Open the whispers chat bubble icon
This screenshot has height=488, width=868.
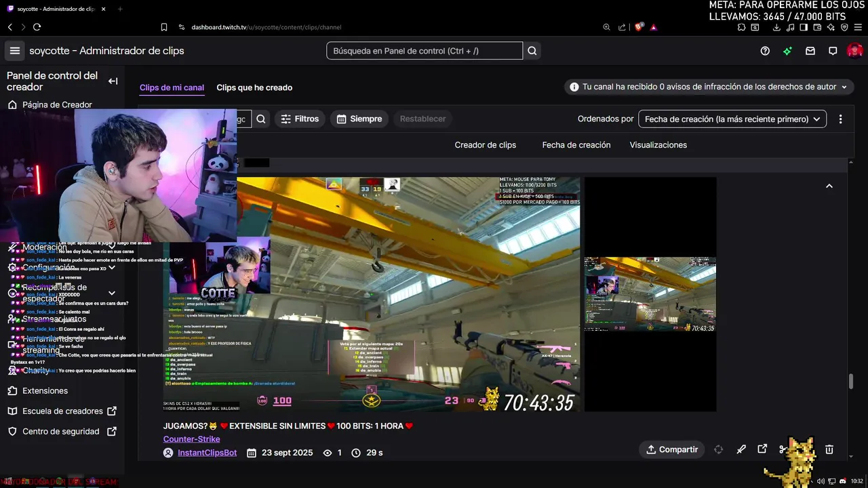click(x=833, y=51)
